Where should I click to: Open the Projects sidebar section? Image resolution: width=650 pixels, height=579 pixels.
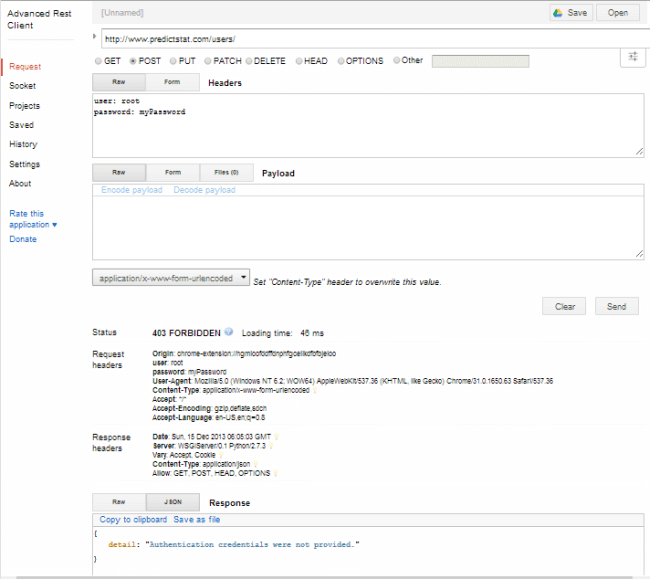click(x=24, y=106)
